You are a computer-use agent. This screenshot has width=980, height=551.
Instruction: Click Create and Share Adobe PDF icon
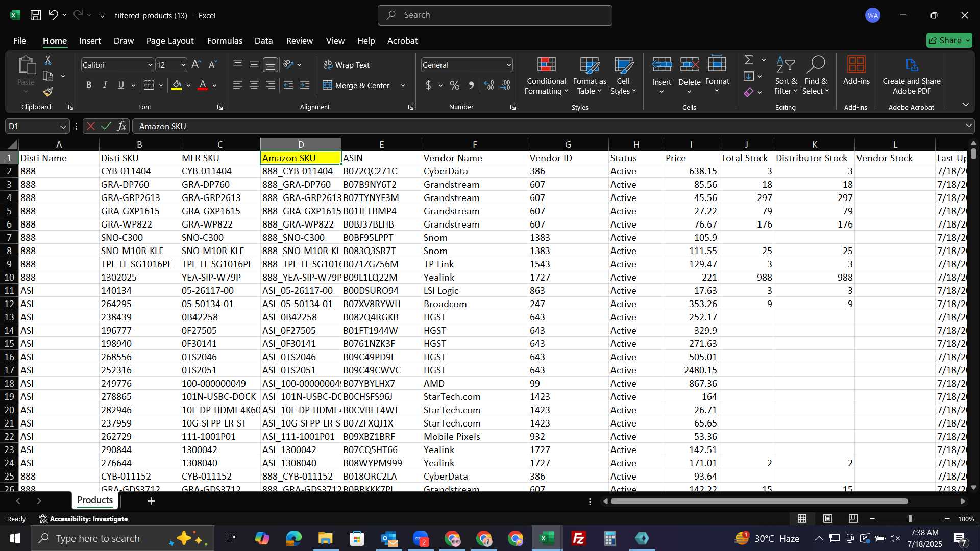tap(912, 76)
